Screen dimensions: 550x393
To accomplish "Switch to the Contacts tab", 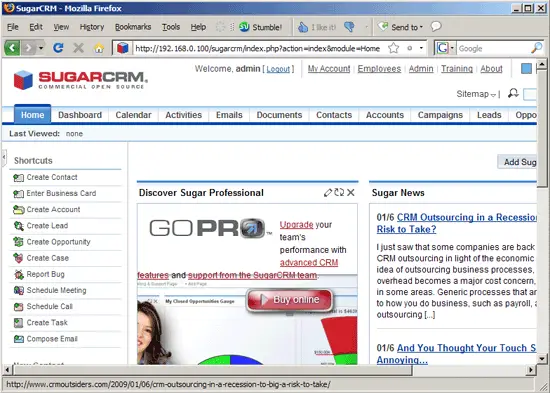I will [x=334, y=115].
